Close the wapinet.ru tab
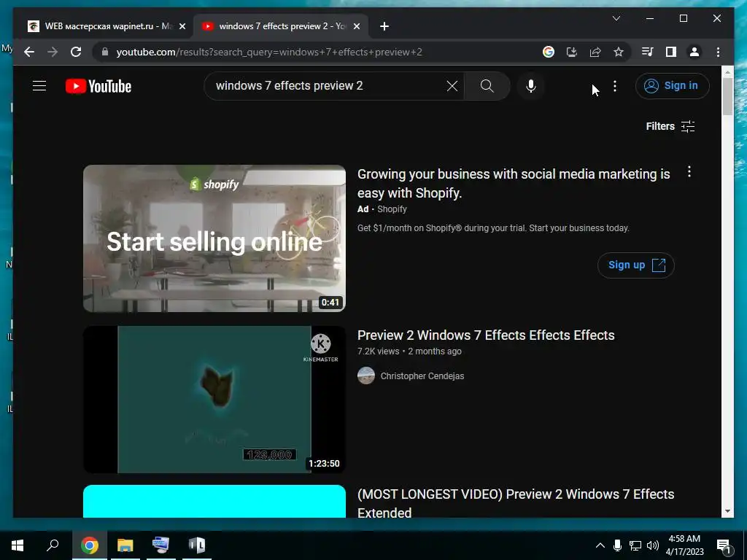747x560 pixels. 182,27
